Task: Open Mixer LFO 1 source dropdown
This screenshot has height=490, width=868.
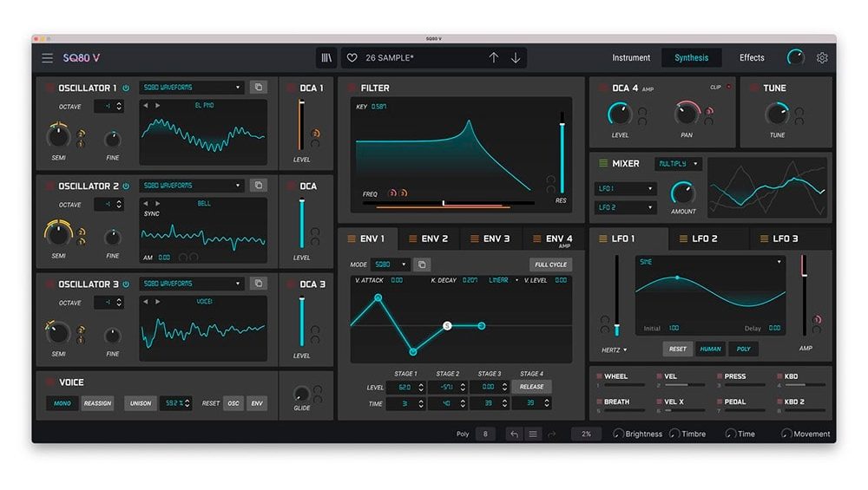Action: point(626,188)
